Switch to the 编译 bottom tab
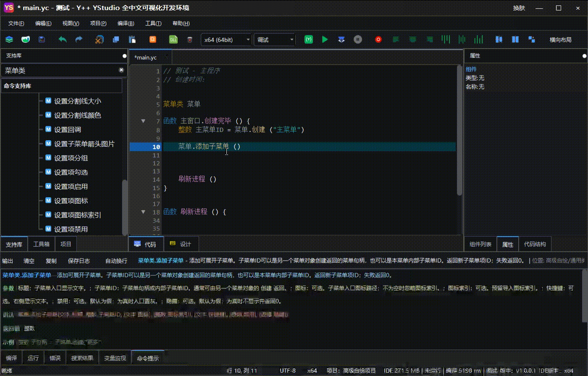Viewport: 588px width, 376px height. pyautogui.click(x=11, y=358)
